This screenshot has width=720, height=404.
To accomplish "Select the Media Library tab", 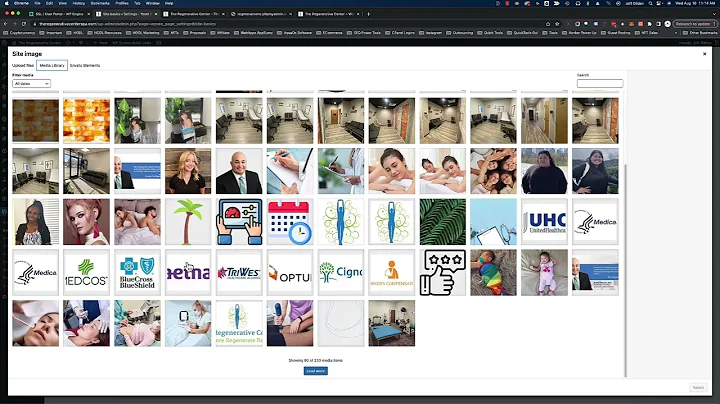I will coord(52,66).
